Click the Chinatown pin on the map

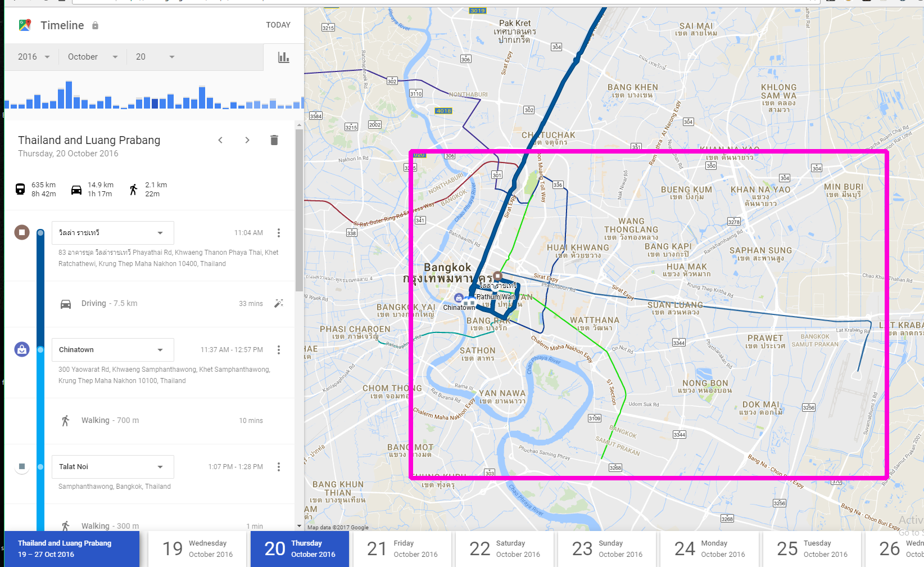click(x=459, y=298)
